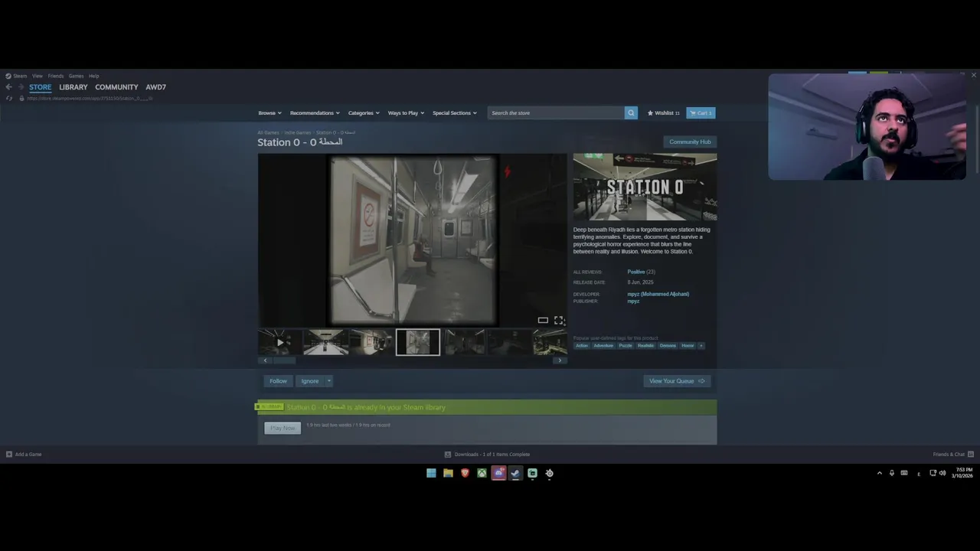Select the Action tag
Screen dimensions: 980x551
(x=582, y=345)
